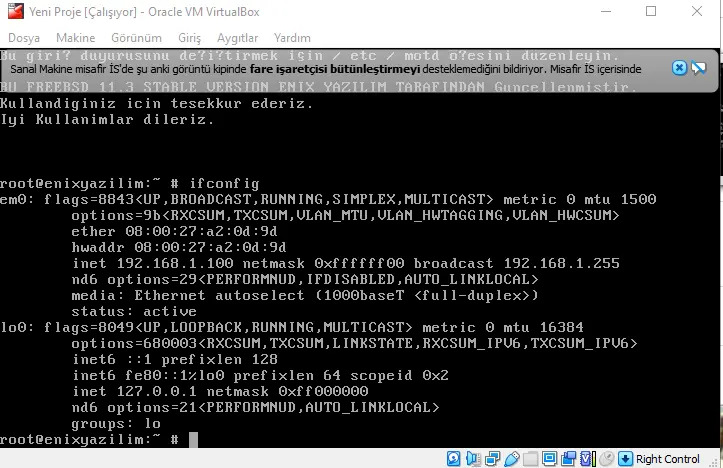Dismiss the mouse integration notification with the X icon
The width and height of the screenshot is (723, 468).
tap(679, 68)
